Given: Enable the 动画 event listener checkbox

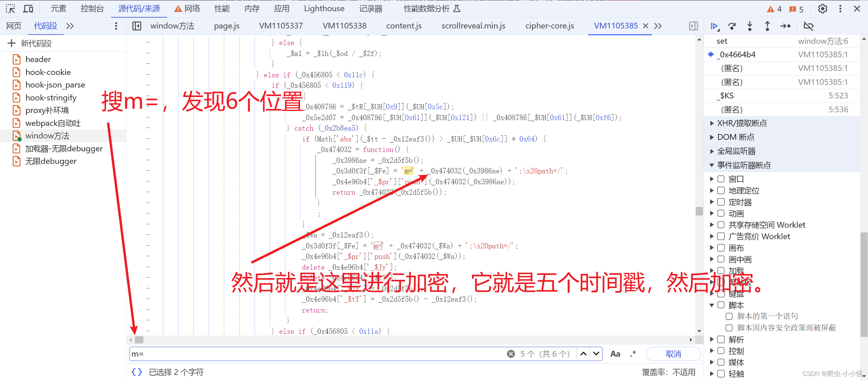Looking at the screenshot, I should pos(721,213).
